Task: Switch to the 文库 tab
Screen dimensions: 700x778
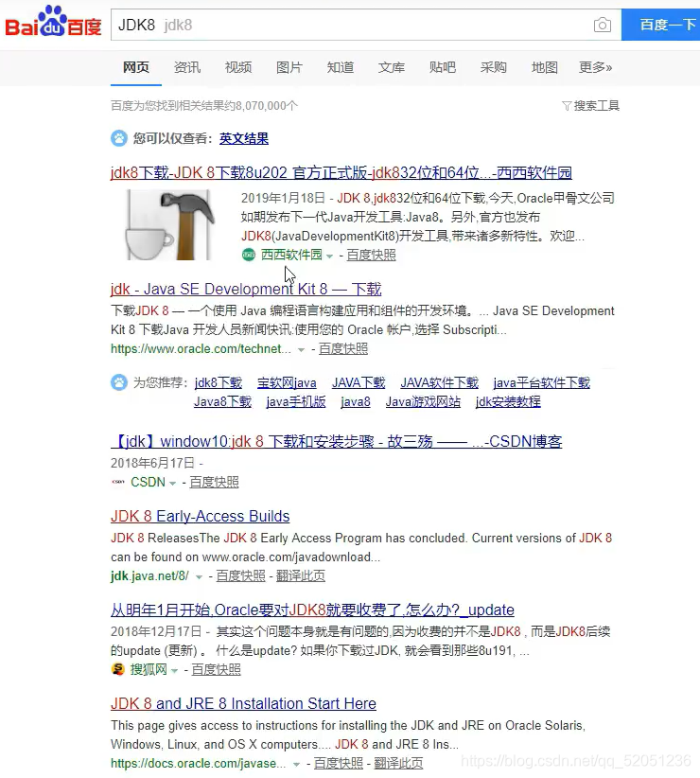Action: 391,67
